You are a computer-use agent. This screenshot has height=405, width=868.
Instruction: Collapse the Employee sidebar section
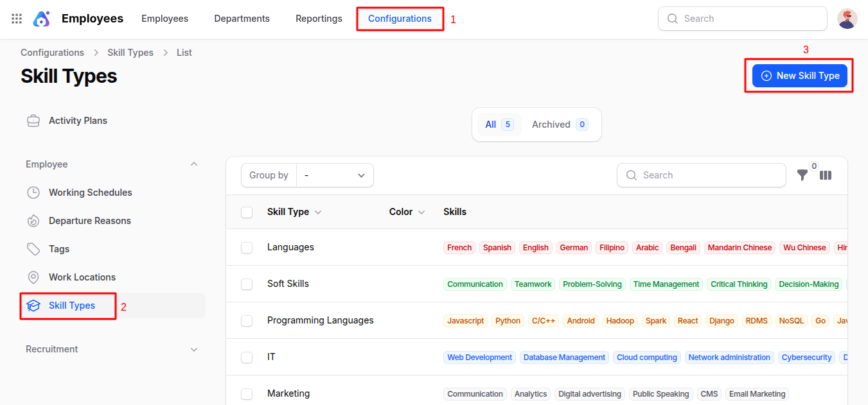tap(194, 164)
